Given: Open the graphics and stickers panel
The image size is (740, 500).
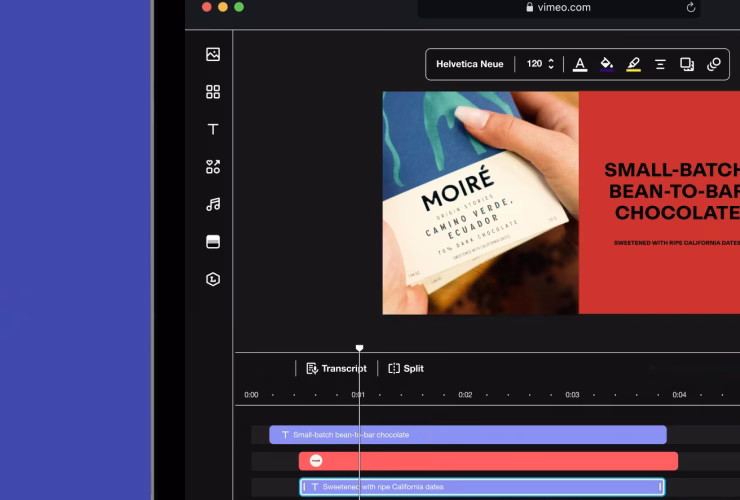Looking at the screenshot, I should coord(213,167).
